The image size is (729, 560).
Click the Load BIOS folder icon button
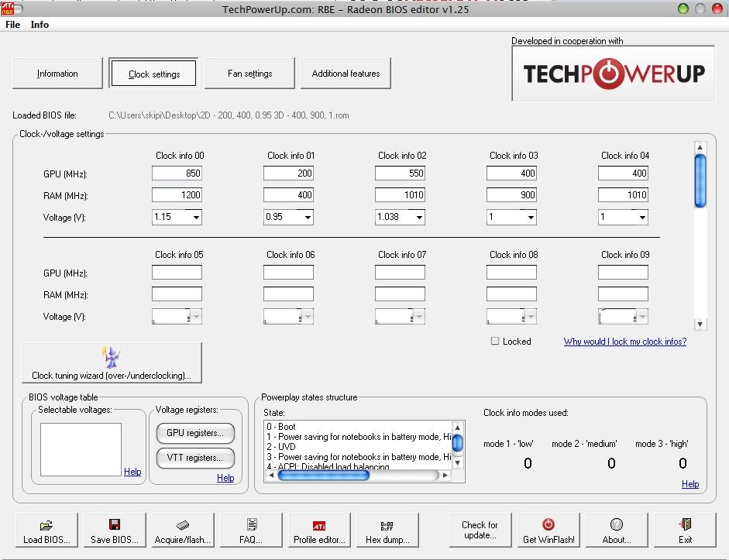pos(46,531)
